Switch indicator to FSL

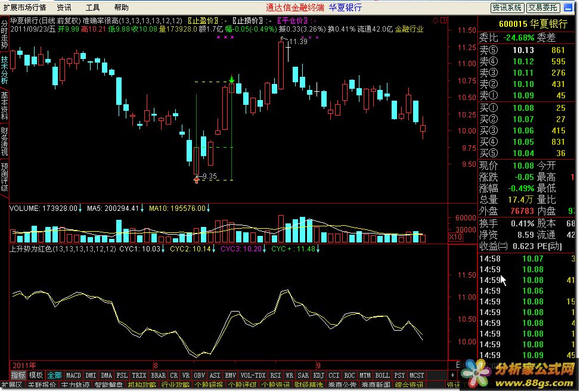[122, 375]
